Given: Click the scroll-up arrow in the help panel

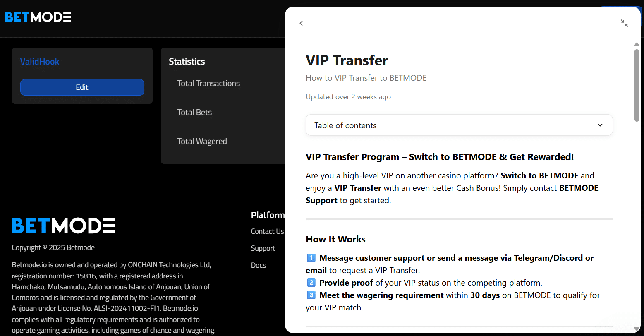Looking at the screenshot, I should 637,44.
